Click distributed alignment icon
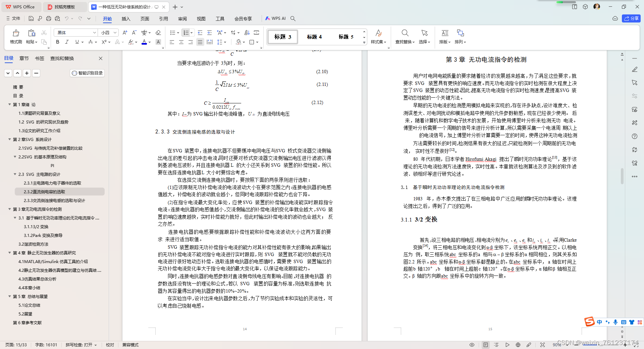The width and height of the screenshot is (644, 349). [209, 42]
